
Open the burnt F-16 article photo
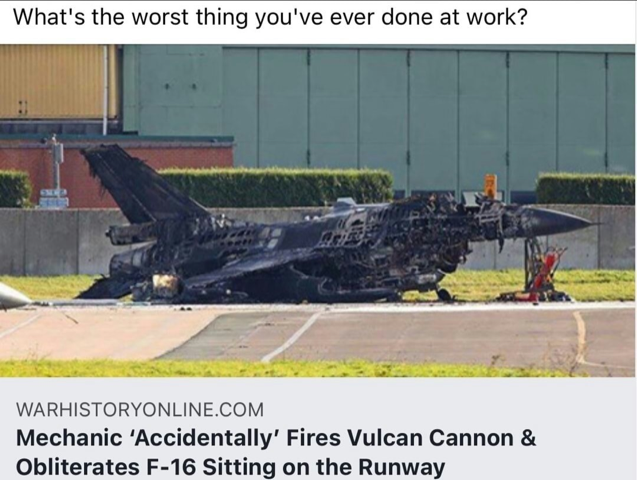317,210
